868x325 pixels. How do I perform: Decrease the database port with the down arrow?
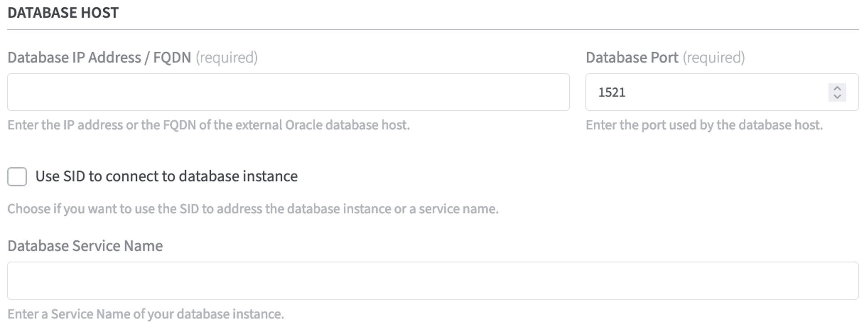point(837,97)
